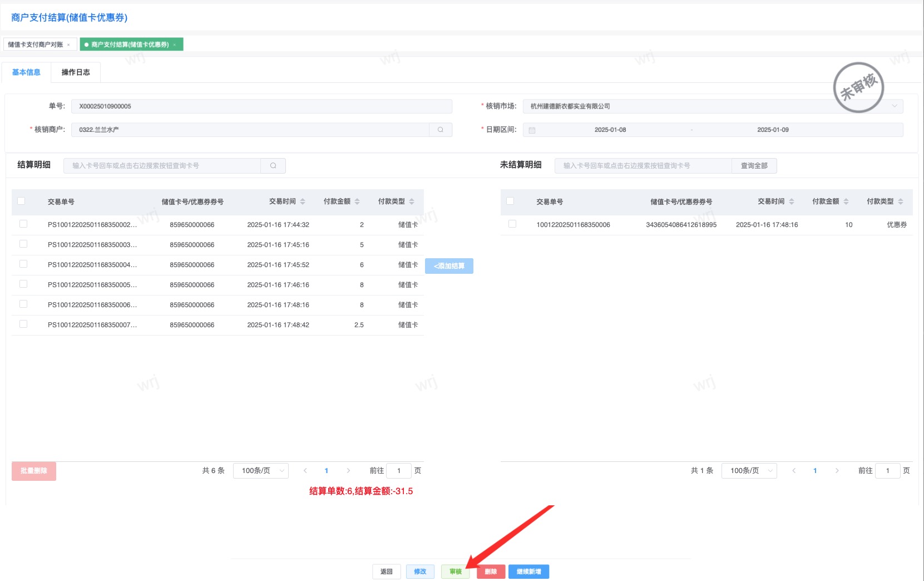Sort 未结算明细 table by 交易时间
Screen dimensions: 924x581
(x=792, y=201)
